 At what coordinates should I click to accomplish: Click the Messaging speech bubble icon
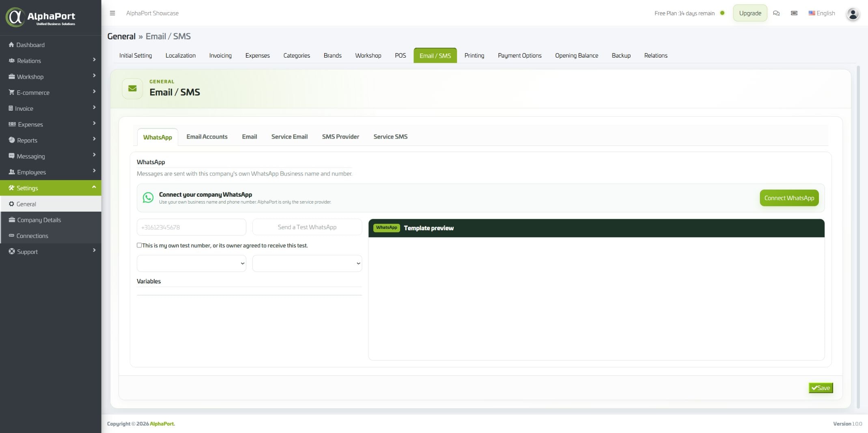tap(11, 156)
